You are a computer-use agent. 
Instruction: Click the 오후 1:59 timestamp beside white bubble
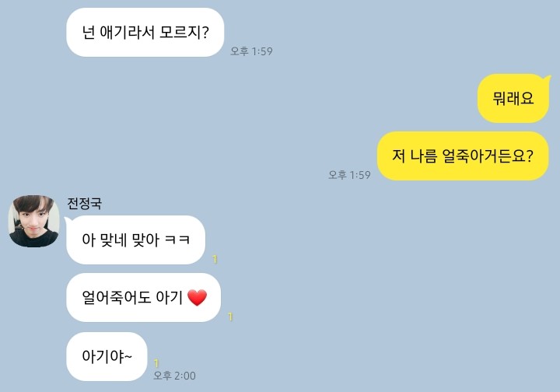(251, 51)
